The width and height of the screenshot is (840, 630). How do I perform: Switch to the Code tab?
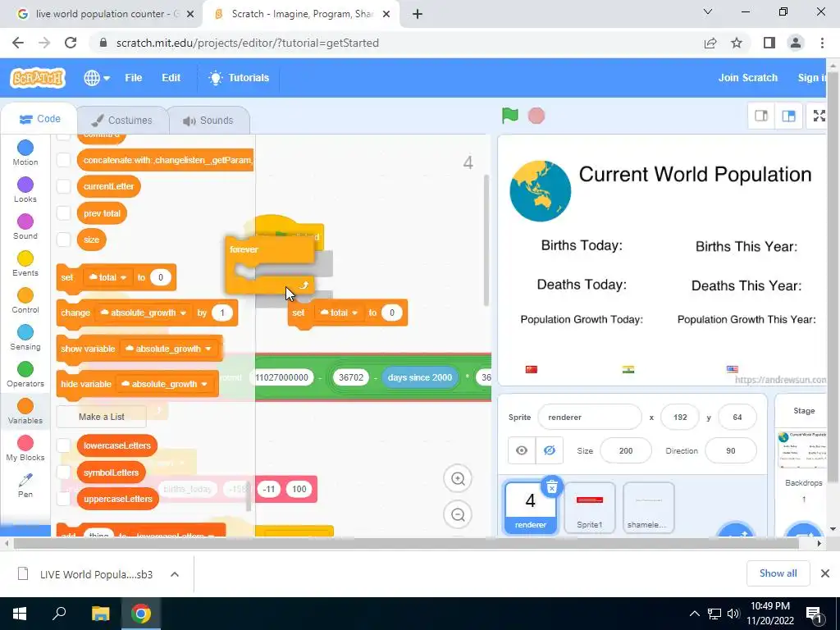pos(39,119)
